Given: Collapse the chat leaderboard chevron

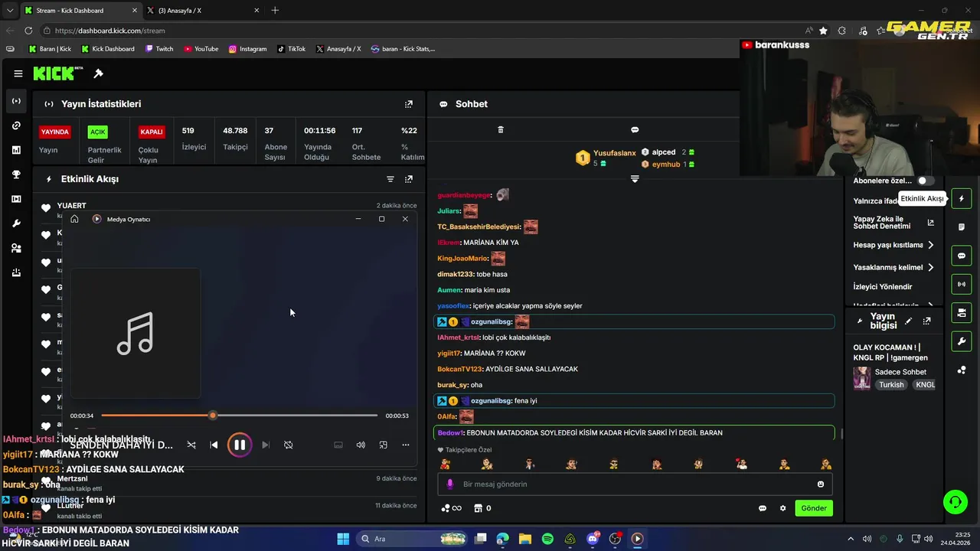Looking at the screenshot, I should 635,179.
